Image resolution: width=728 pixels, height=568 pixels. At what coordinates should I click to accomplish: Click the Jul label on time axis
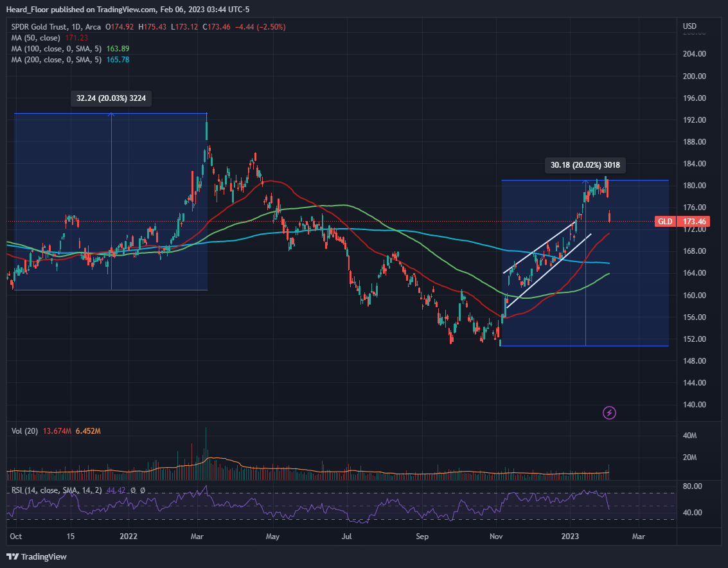346,536
